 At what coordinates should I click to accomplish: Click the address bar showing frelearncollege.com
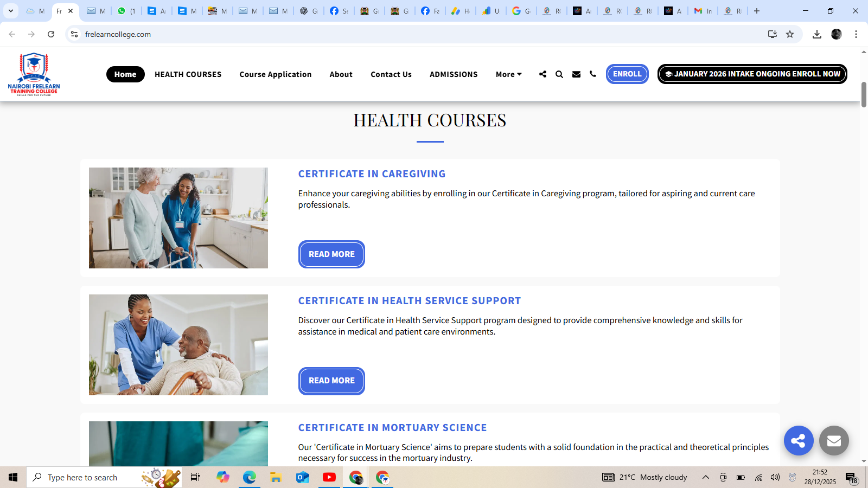(380, 34)
